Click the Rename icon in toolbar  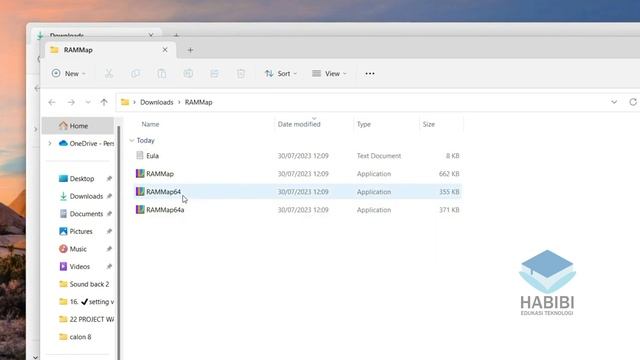188,73
